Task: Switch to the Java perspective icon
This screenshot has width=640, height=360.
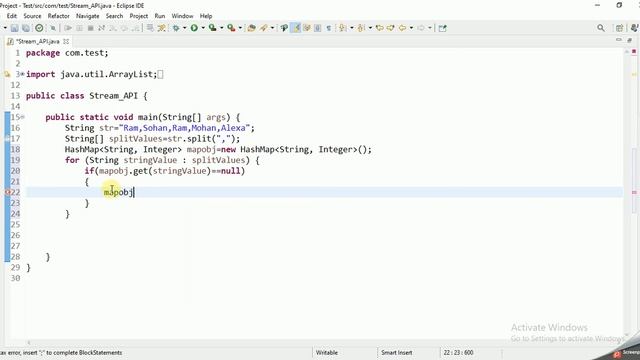Action: (634, 28)
